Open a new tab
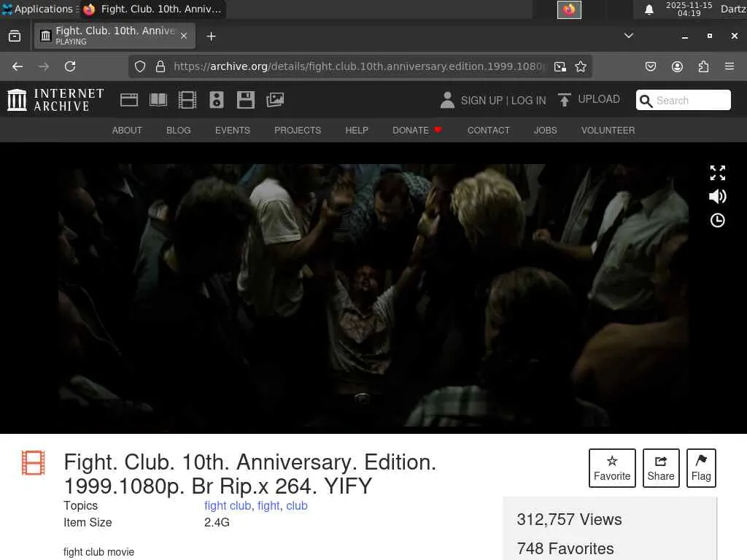Image resolution: width=747 pixels, height=560 pixels. pyautogui.click(x=211, y=36)
